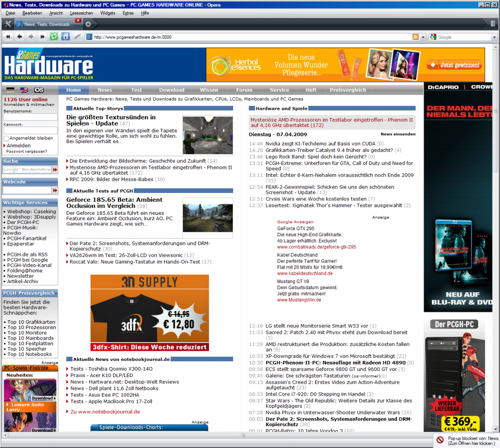Go forward with the Forward arrow

click(31, 37)
